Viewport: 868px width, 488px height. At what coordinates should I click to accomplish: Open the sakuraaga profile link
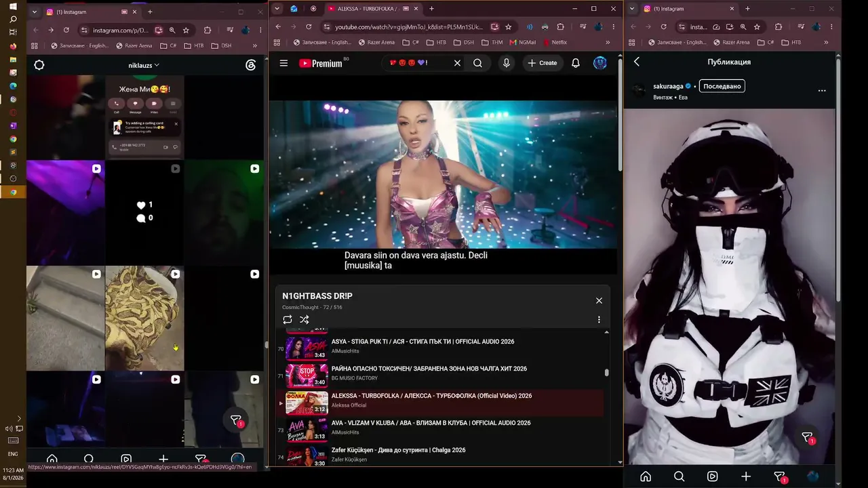[668, 86]
